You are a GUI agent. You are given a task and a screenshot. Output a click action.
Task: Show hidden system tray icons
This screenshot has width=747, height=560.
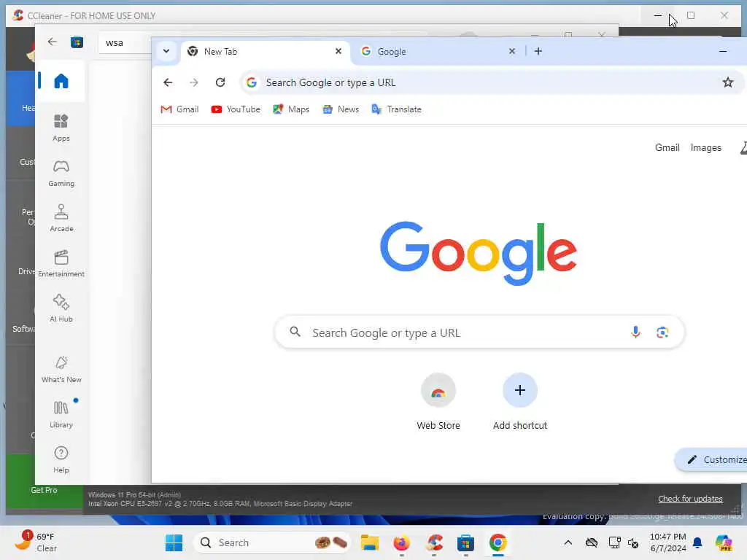568,542
